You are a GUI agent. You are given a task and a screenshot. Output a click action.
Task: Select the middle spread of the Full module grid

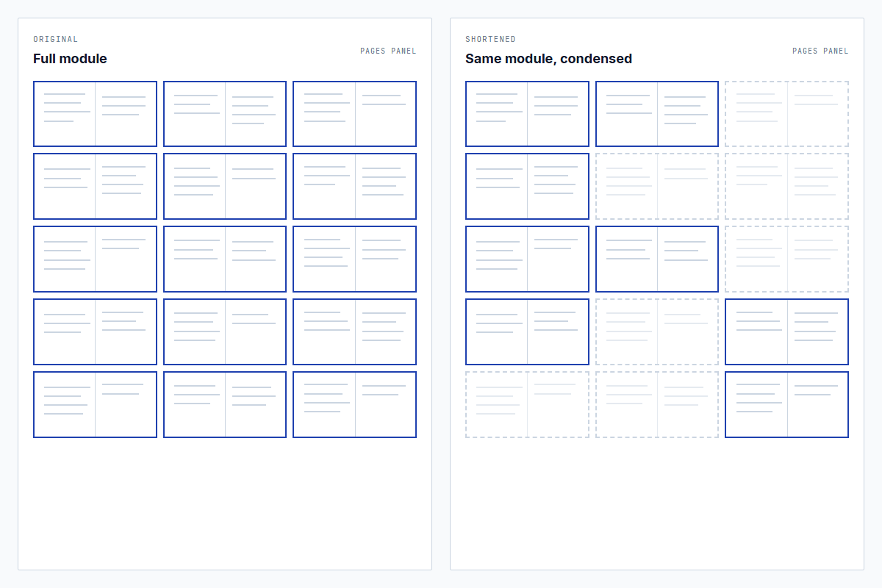(224, 259)
